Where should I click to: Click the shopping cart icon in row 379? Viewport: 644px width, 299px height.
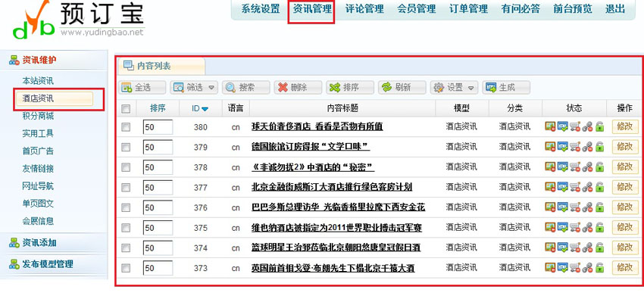574,146
